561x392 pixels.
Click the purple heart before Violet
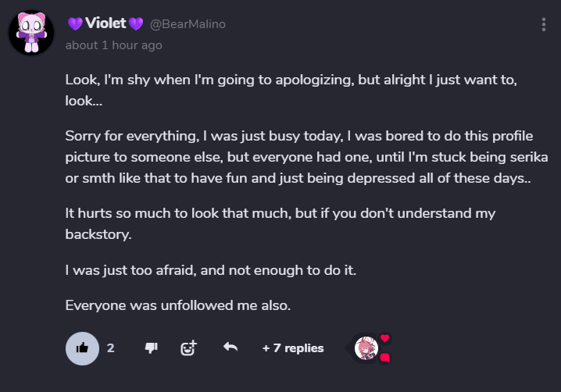pos(75,23)
